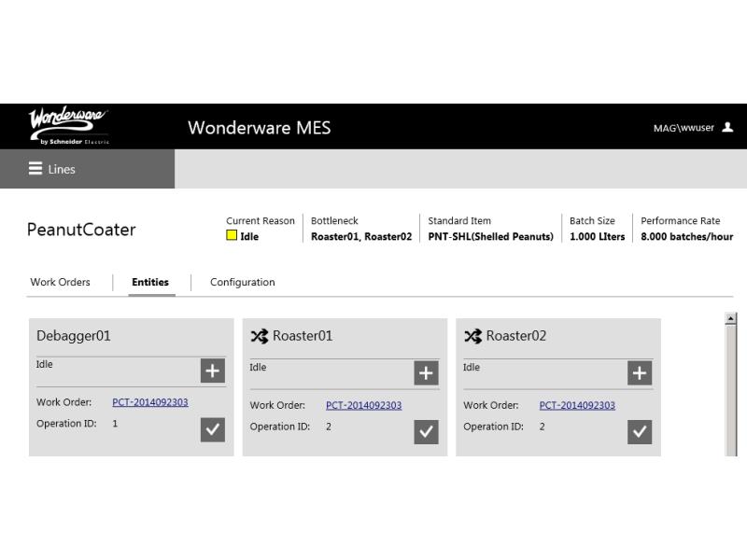Click the Roaster01 card title
This screenshot has width=747, height=560.
tap(303, 336)
